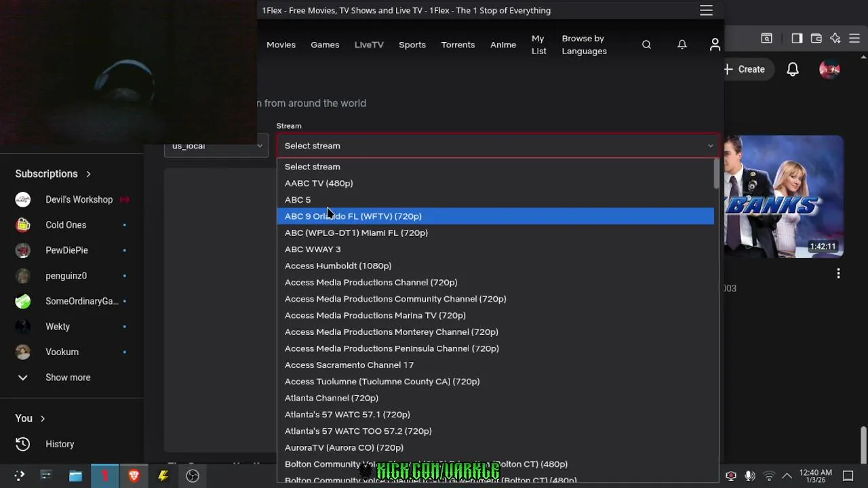Switch to Brave browser in taskbar
Viewport: 868px width, 488px height.
point(134,476)
